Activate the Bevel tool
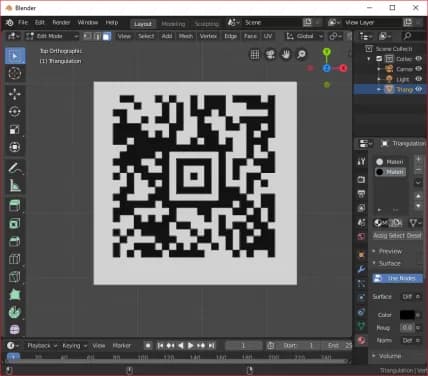The height and width of the screenshot is (376, 428). [x=15, y=241]
